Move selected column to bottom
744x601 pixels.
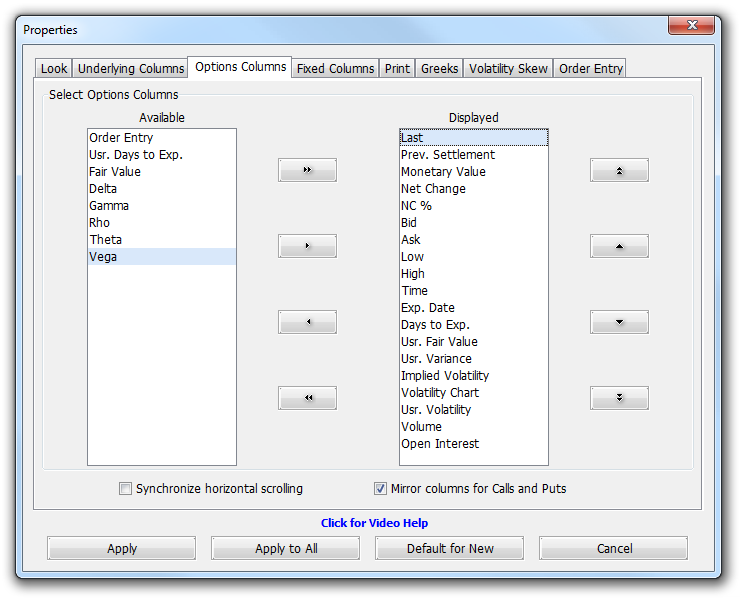619,398
